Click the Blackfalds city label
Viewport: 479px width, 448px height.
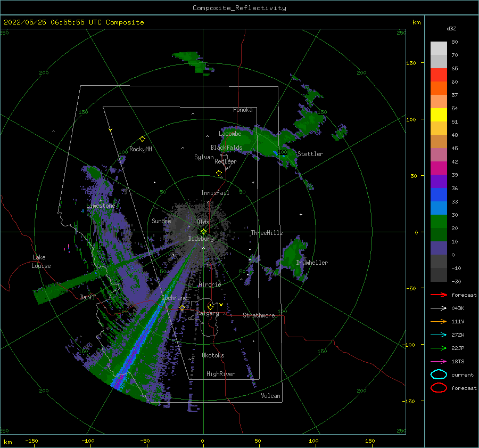coord(226,148)
